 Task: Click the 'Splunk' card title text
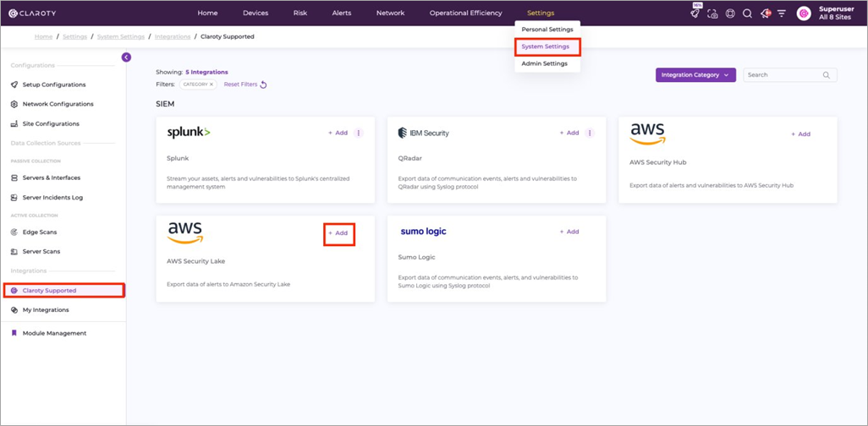(178, 159)
